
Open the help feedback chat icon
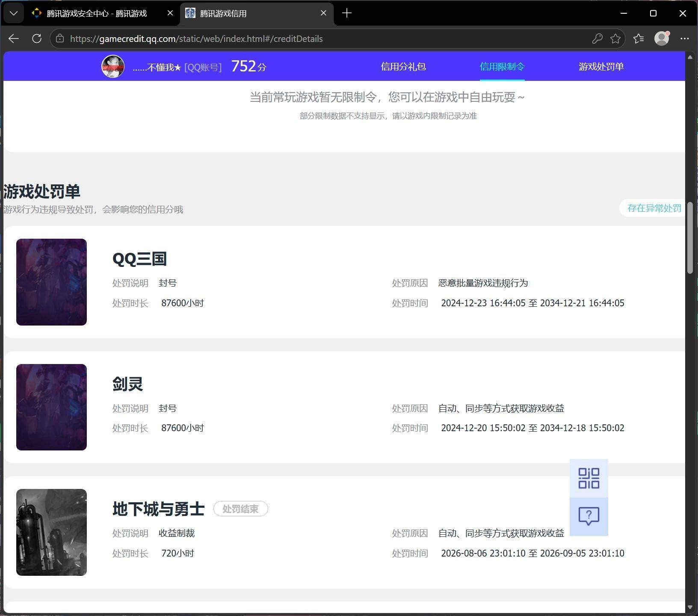[x=589, y=516]
